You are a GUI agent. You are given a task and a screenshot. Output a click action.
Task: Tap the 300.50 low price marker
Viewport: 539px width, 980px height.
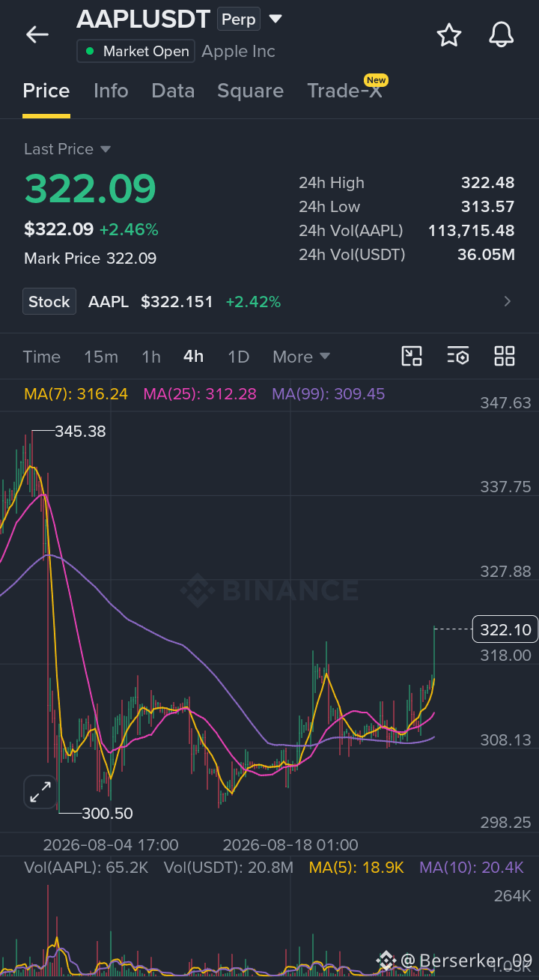pos(107,813)
